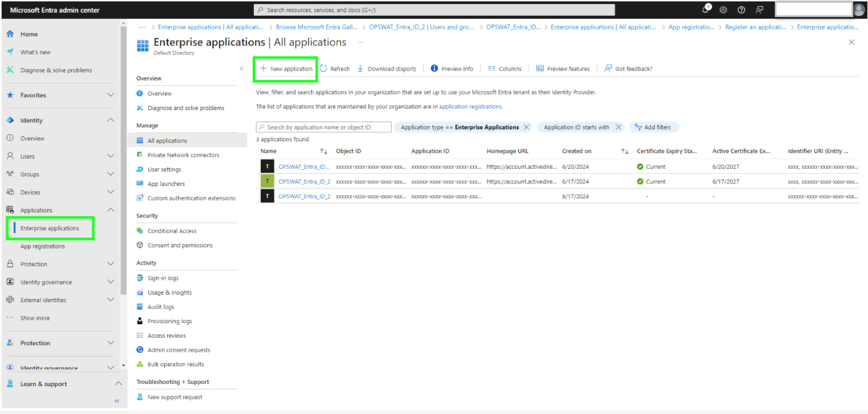The image size is (868, 414).
Task: Open App registrations in the left navigation
Action: point(43,246)
